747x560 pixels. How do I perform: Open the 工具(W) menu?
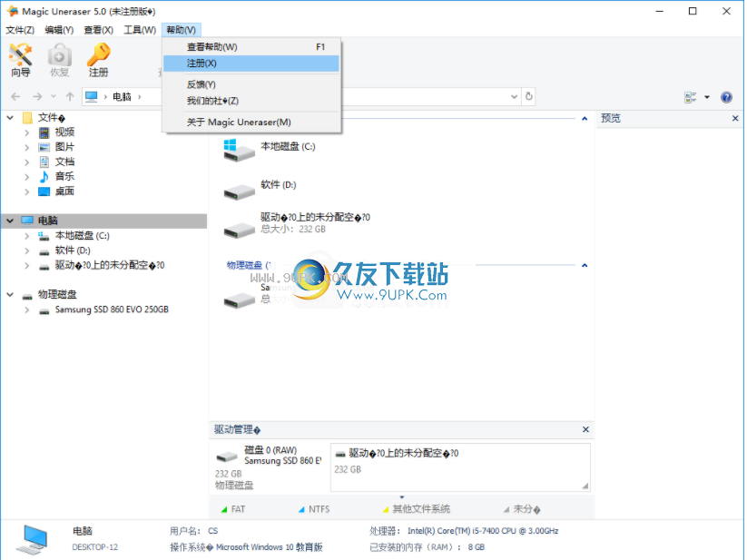pyautogui.click(x=140, y=30)
